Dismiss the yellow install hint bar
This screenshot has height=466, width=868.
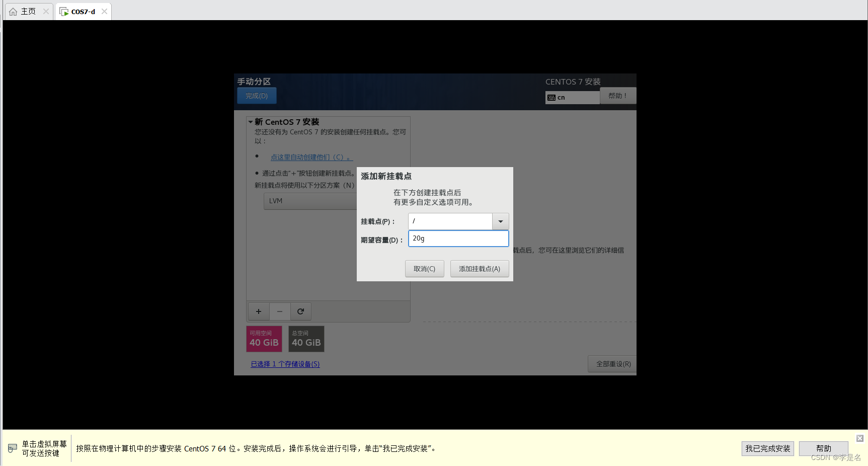pyautogui.click(x=860, y=438)
